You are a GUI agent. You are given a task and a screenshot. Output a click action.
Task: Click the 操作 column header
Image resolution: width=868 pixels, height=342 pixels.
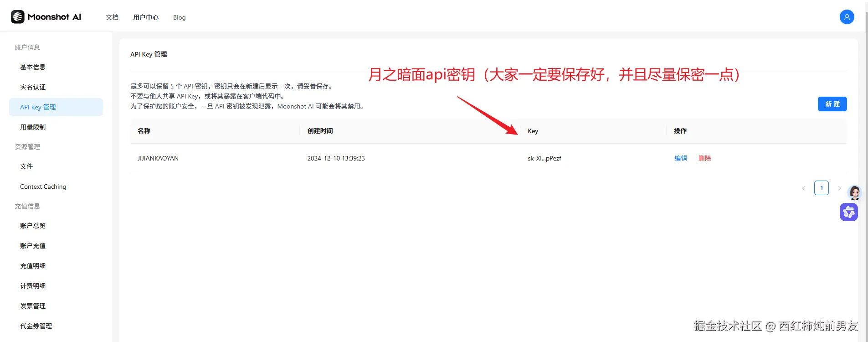tap(680, 131)
